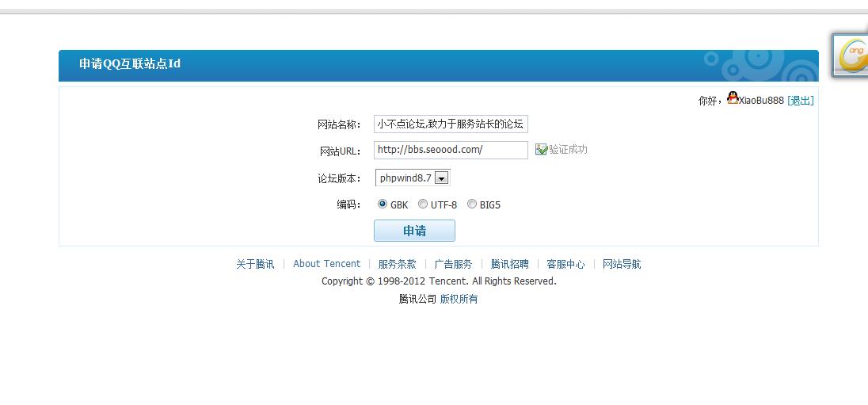
Task: Click the QQ penguin avatar icon
Action: click(x=733, y=98)
